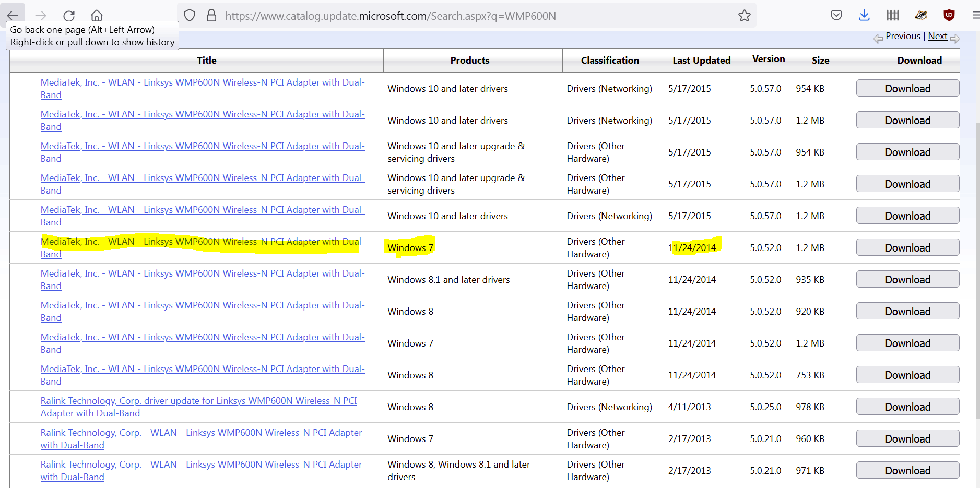
Task: Open MediaTek title link for 954 KB Networking driver
Action: (203, 89)
